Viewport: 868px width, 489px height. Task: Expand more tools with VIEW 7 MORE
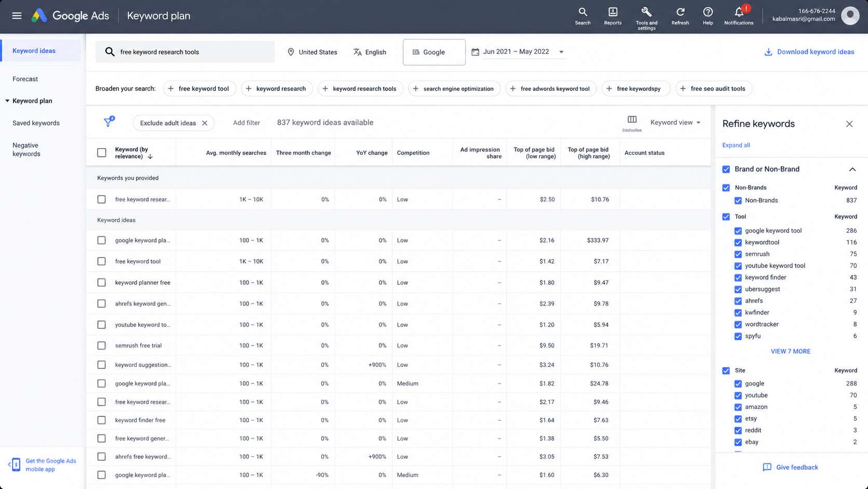tap(790, 351)
